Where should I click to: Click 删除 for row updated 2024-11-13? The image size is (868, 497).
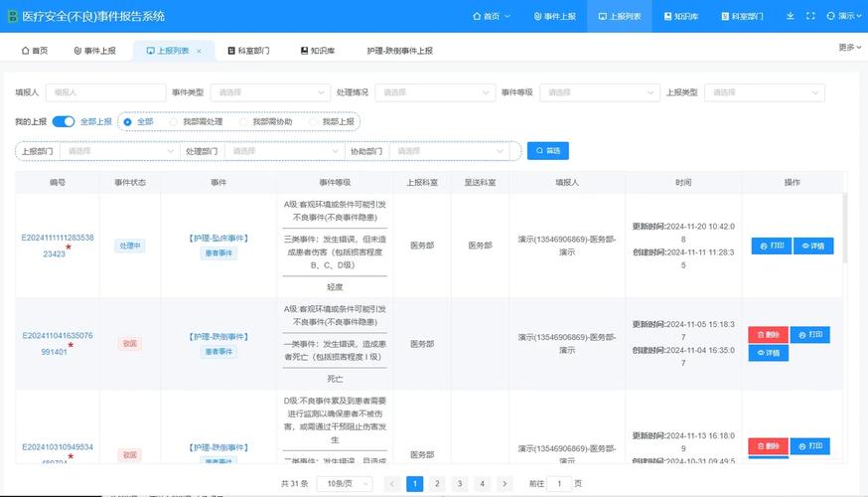[x=769, y=446]
